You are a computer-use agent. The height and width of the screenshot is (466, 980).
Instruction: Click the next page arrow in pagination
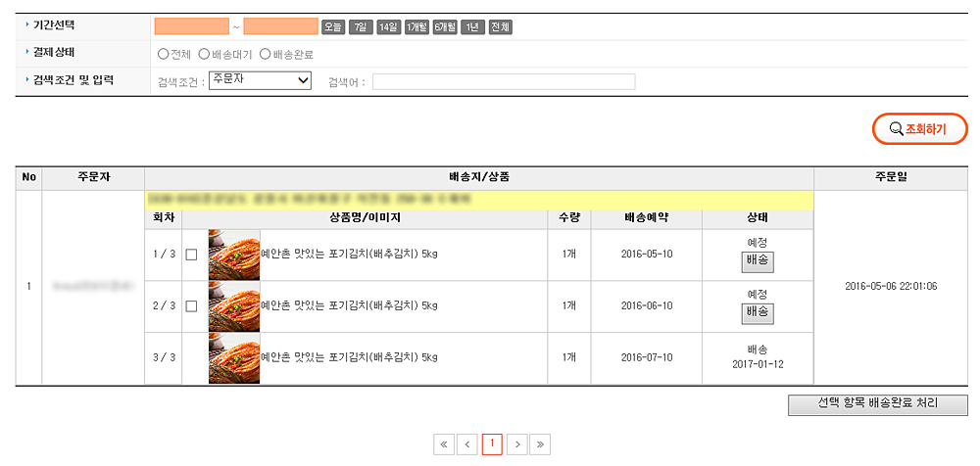coord(516,444)
